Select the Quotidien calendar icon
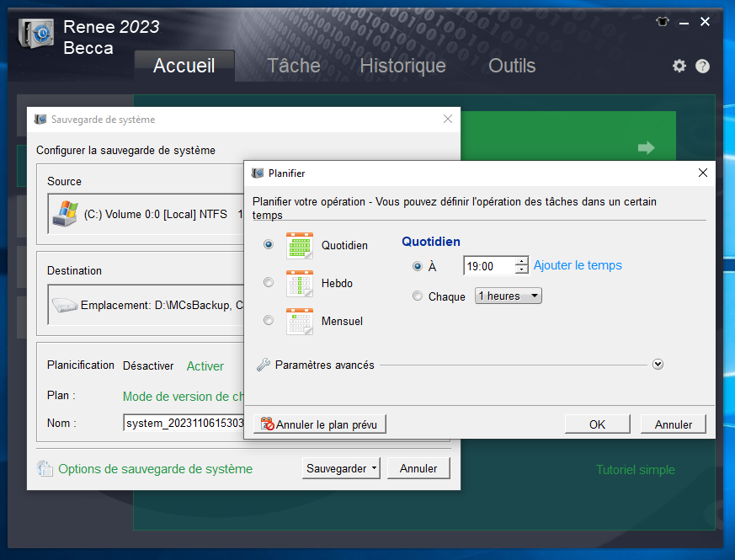735x560 pixels. (x=300, y=244)
